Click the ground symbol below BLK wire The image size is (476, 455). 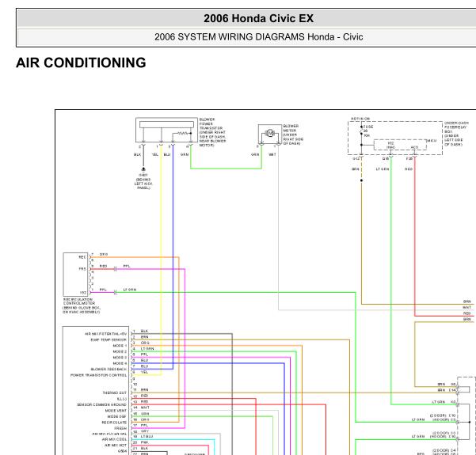point(143,169)
